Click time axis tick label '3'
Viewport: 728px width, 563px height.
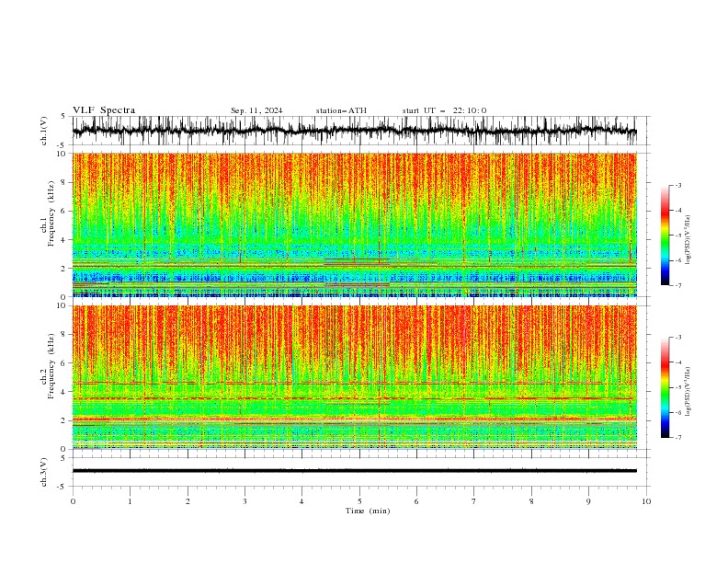coord(245,501)
